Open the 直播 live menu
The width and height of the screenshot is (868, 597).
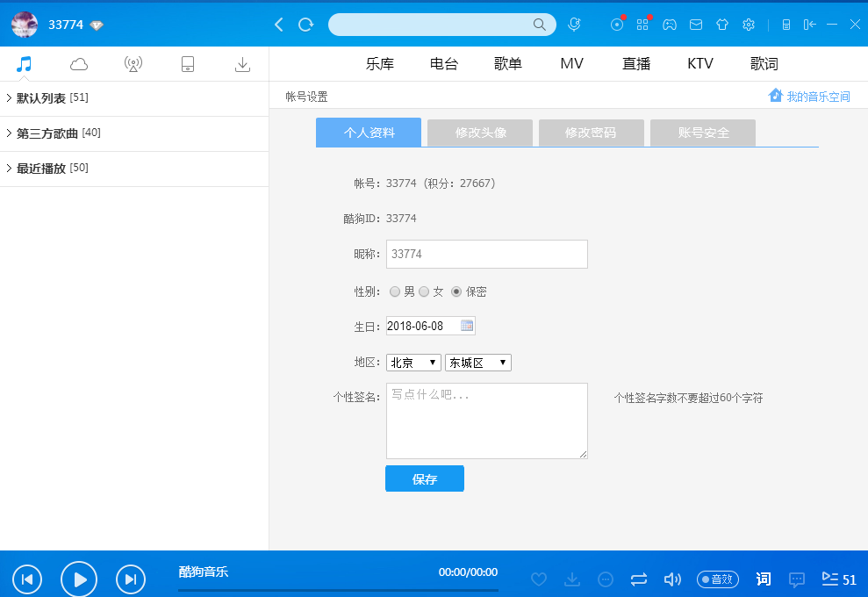[x=636, y=64]
